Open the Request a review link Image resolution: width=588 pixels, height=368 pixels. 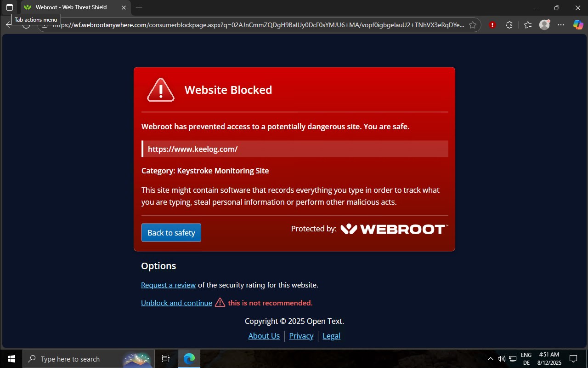[x=168, y=285]
